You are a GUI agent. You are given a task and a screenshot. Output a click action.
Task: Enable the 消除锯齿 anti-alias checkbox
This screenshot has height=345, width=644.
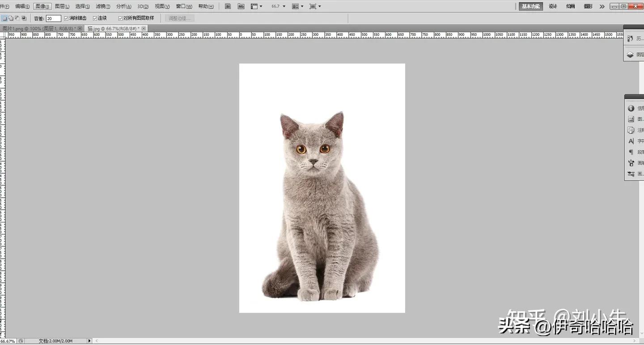click(66, 18)
